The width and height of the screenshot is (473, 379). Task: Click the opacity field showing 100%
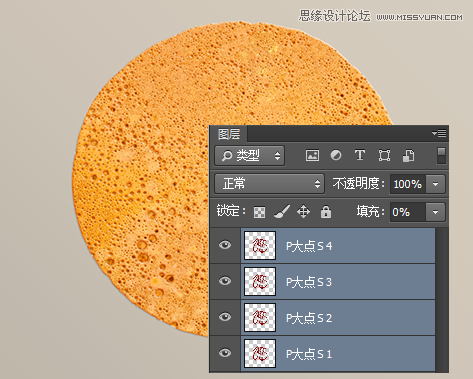(x=408, y=184)
